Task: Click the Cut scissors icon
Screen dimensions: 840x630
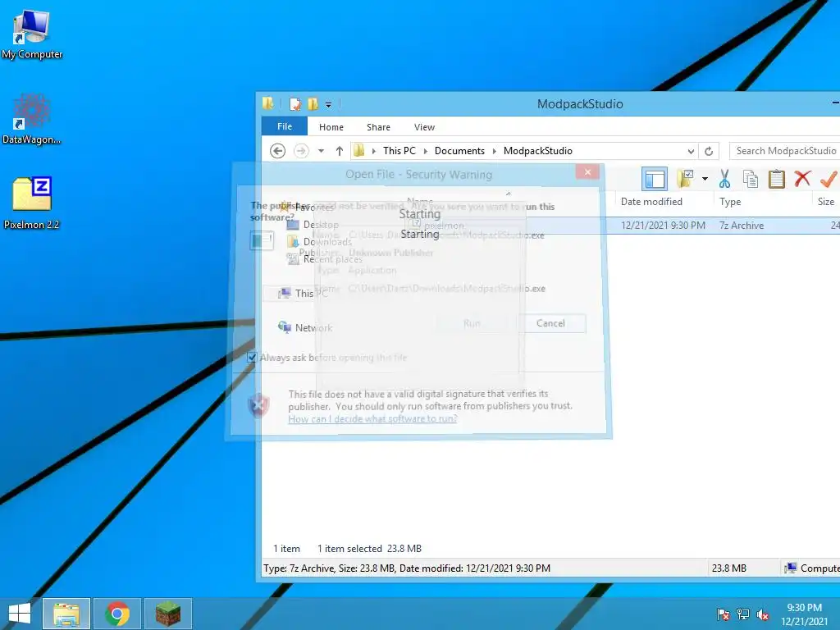Action: coord(725,179)
